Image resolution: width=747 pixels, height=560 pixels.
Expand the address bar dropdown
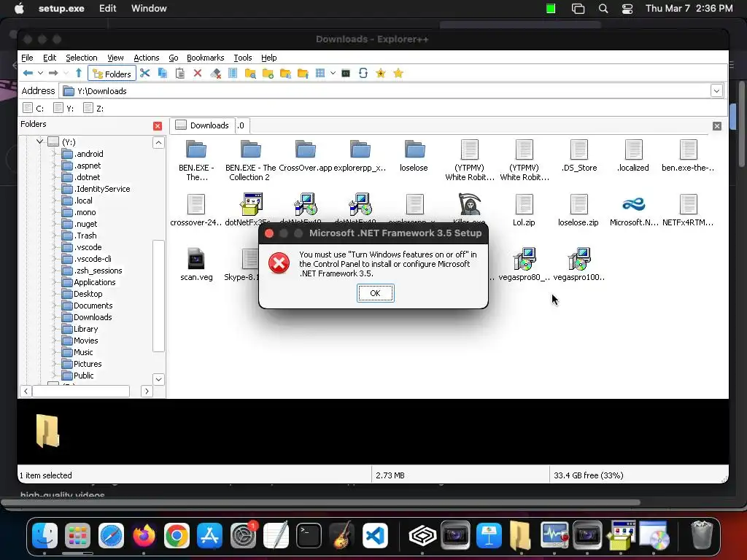coord(716,91)
